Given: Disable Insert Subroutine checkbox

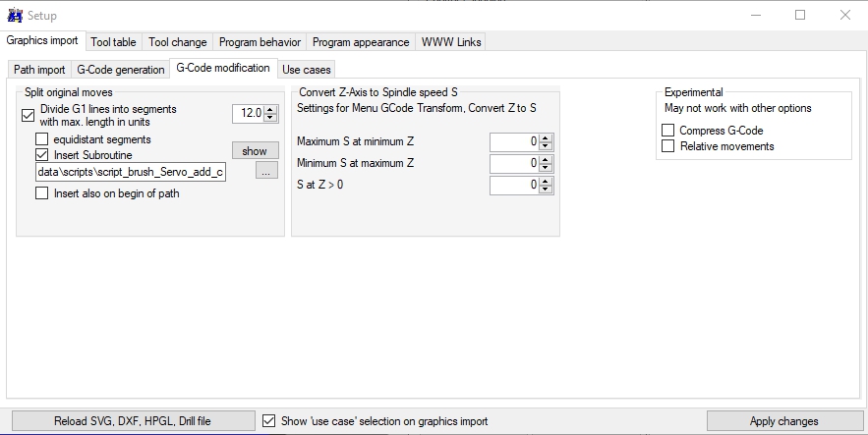Looking at the screenshot, I should [42, 154].
